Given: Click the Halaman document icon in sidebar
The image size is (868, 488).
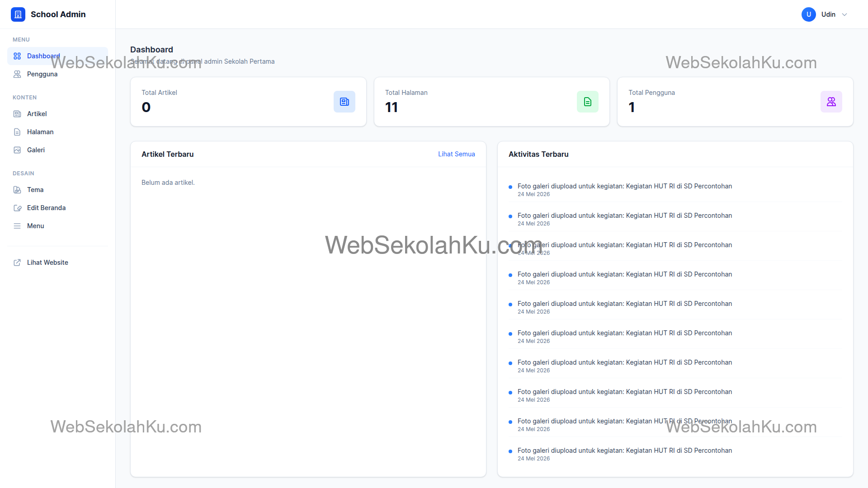Looking at the screenshot, I should point(17,132).
